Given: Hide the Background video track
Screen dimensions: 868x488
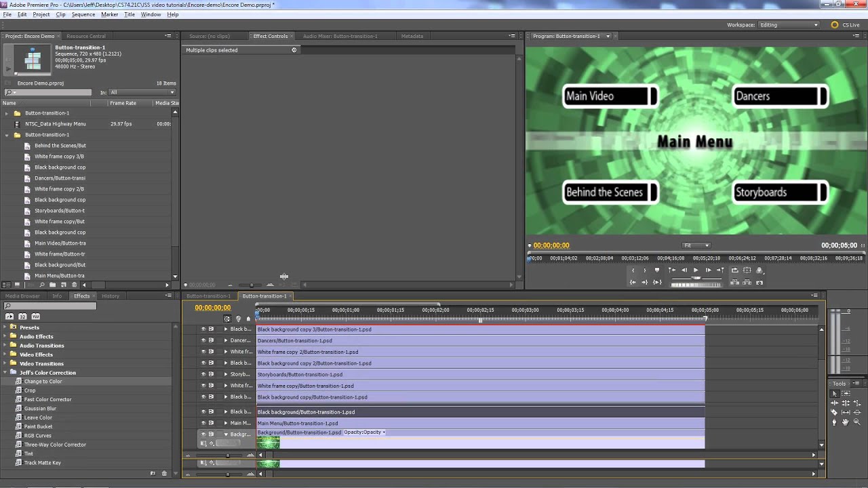Looking at the screenshot, I should [x=203, y=434].
